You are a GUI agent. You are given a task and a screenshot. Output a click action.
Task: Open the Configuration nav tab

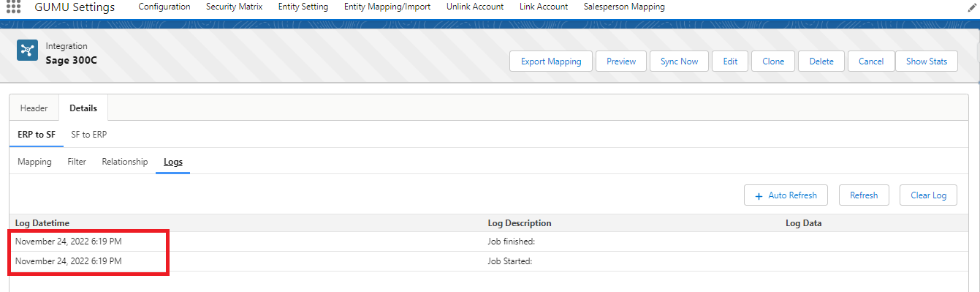coord(164,7)
